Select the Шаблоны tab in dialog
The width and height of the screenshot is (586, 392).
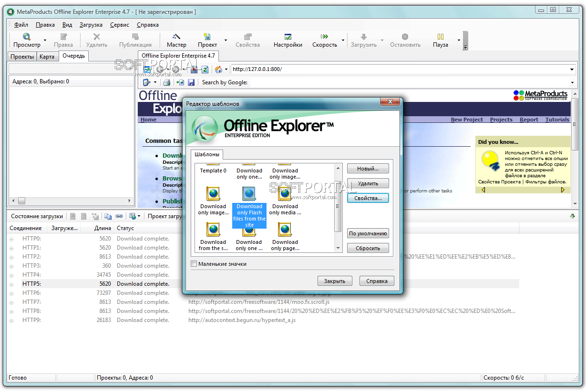click(x=207, y=154)
